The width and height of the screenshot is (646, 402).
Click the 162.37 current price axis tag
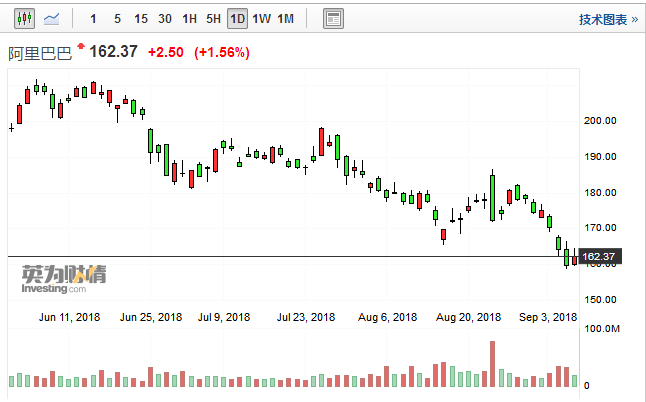(600, 257)
